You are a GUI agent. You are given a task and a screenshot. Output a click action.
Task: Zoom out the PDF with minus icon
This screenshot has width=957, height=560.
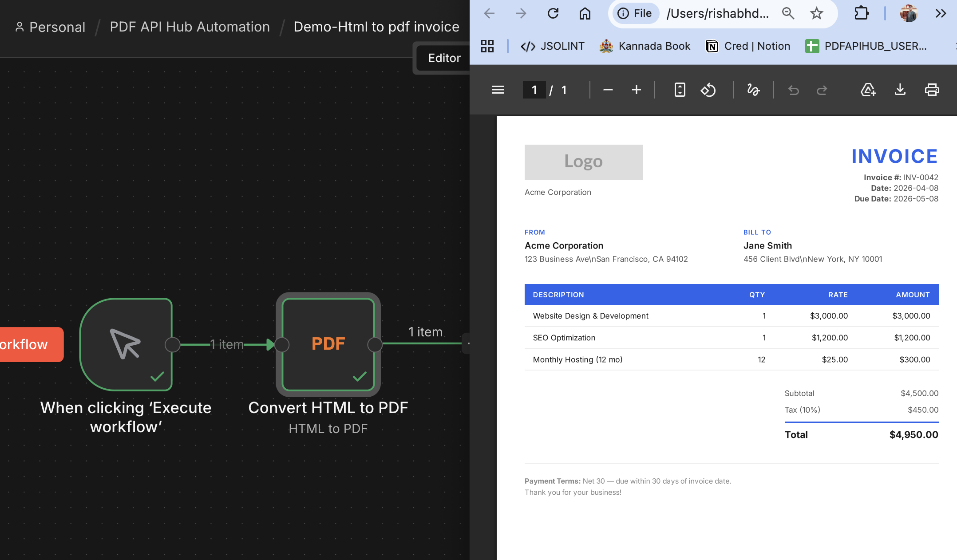pyautogui.click(x=608, y=90)
